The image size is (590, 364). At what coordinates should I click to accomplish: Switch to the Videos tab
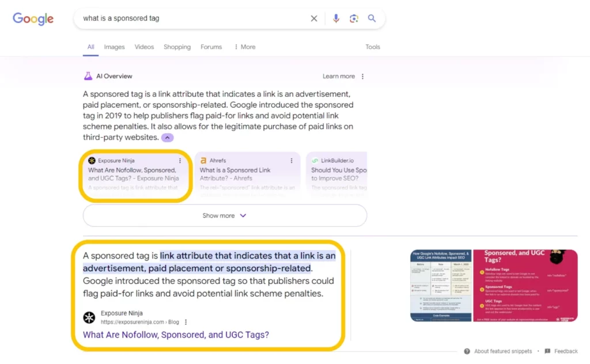[x=144, y=47]
